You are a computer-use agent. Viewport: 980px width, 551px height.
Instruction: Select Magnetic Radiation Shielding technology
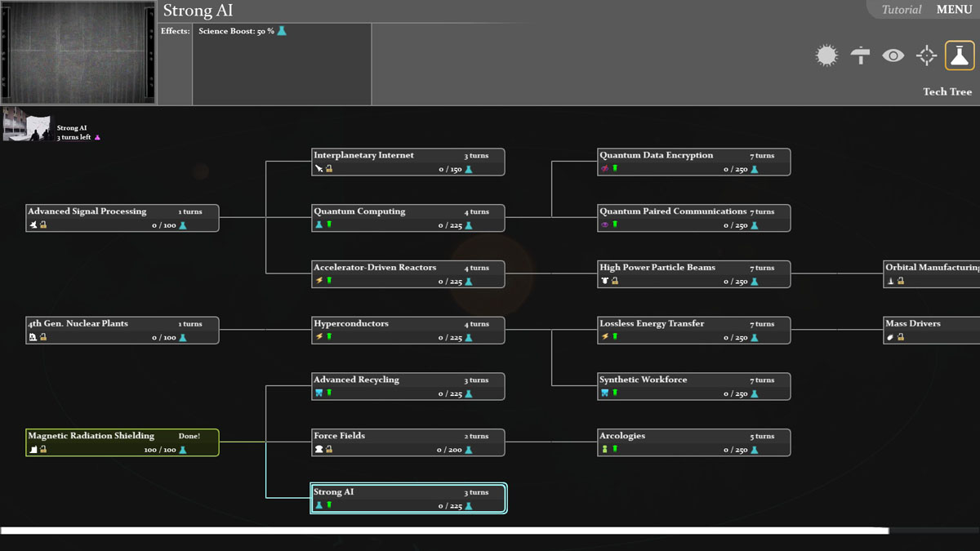[x=122, y=442]
